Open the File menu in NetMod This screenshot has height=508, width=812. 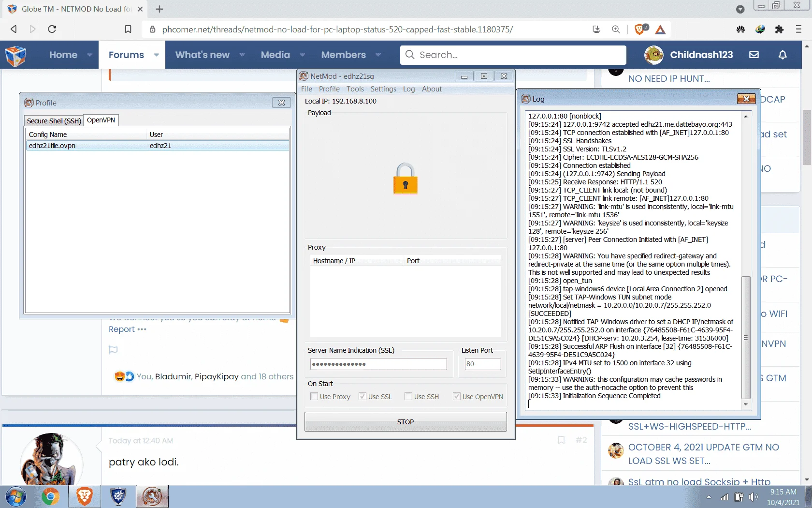[x=306, y=89]
